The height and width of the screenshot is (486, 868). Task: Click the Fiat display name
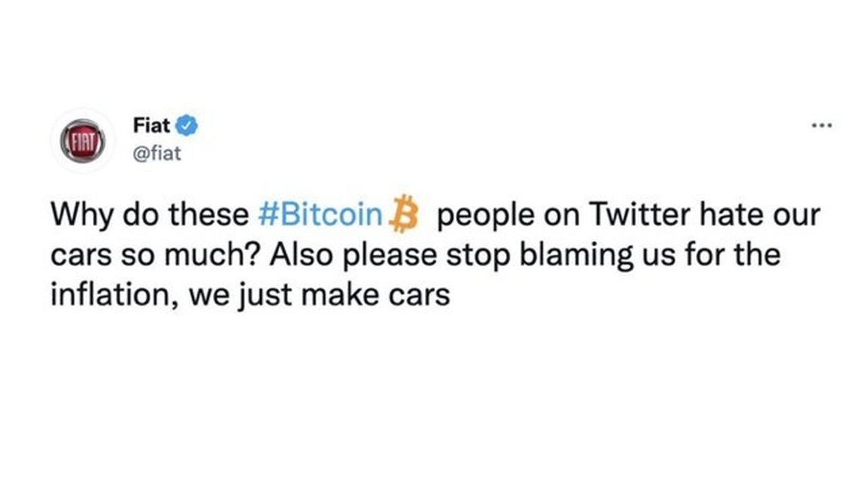pos(151,125)
